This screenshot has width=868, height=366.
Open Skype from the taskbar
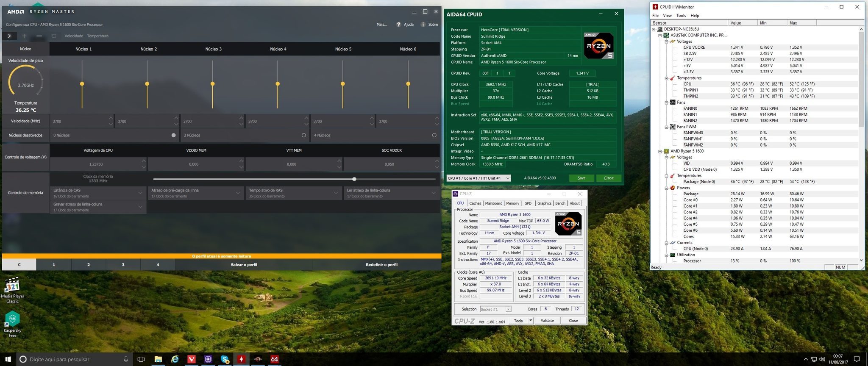click(225, 359)
